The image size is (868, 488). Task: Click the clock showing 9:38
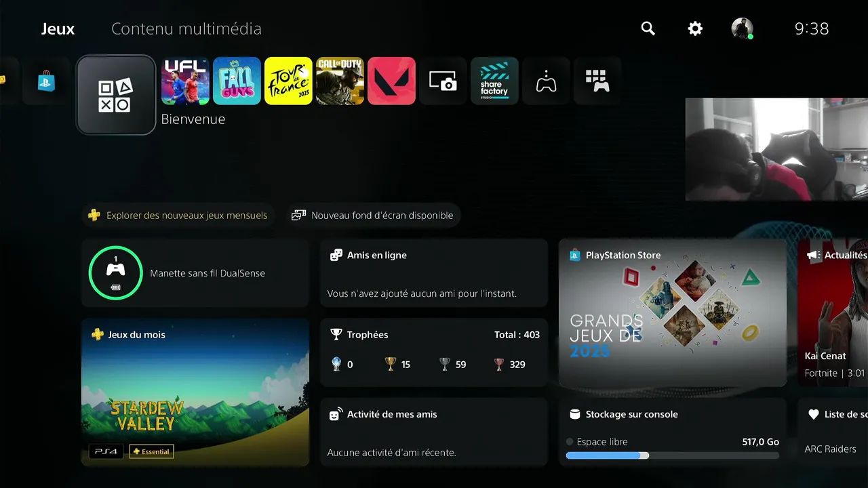(812, 28)
